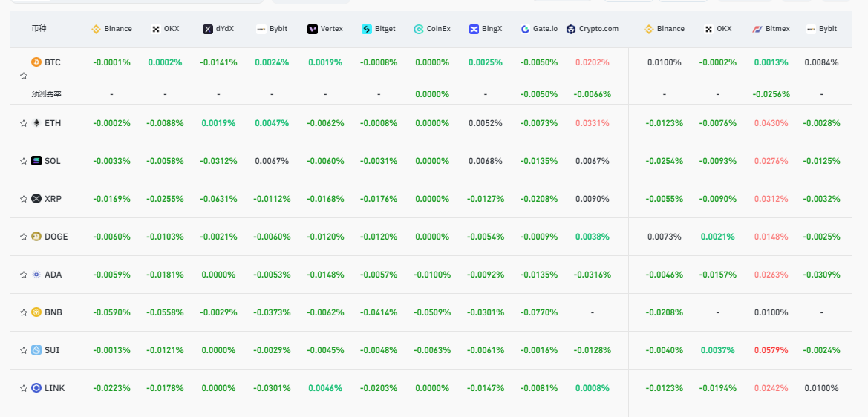Viewport: 868px width, 417px height.
Task: Open the ADA coin name link
Action: 53,275
